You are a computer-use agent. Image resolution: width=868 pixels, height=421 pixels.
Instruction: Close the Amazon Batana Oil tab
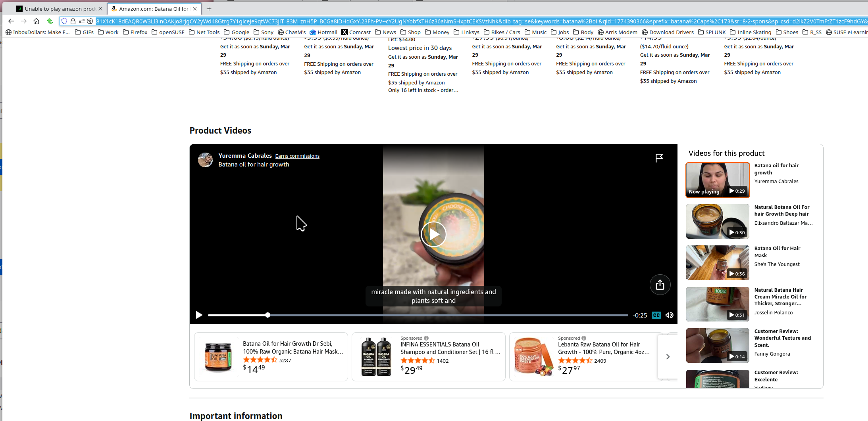[195, 9]
